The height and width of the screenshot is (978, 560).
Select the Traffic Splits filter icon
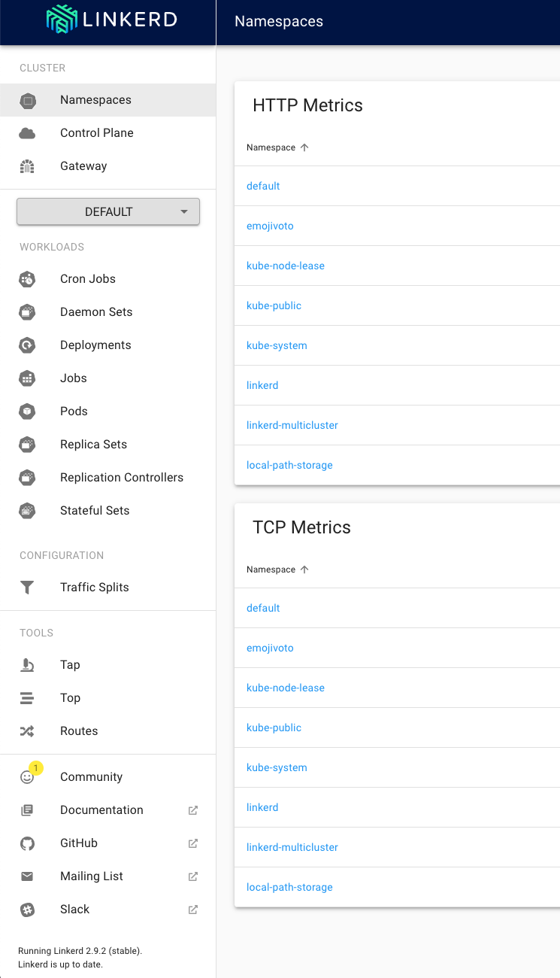[x=27, y=587]
